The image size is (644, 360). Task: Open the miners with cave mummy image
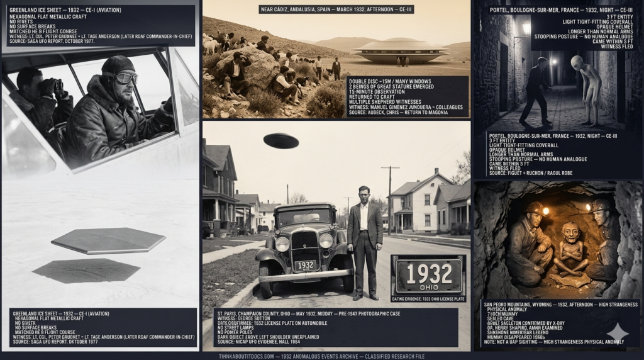click(558, 240)
